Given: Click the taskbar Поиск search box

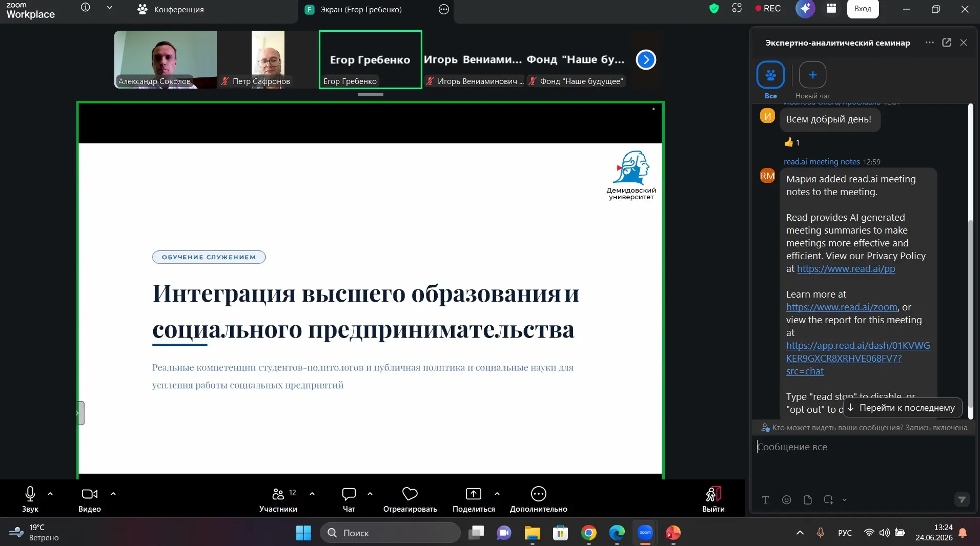Looking at the screenshot, I should 391,533.
